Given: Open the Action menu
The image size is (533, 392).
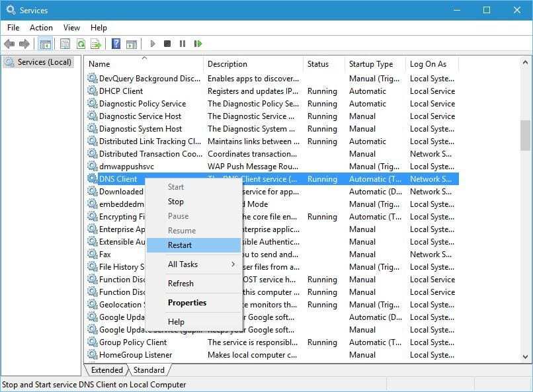Looking at the screenshot, I should 41,28.
